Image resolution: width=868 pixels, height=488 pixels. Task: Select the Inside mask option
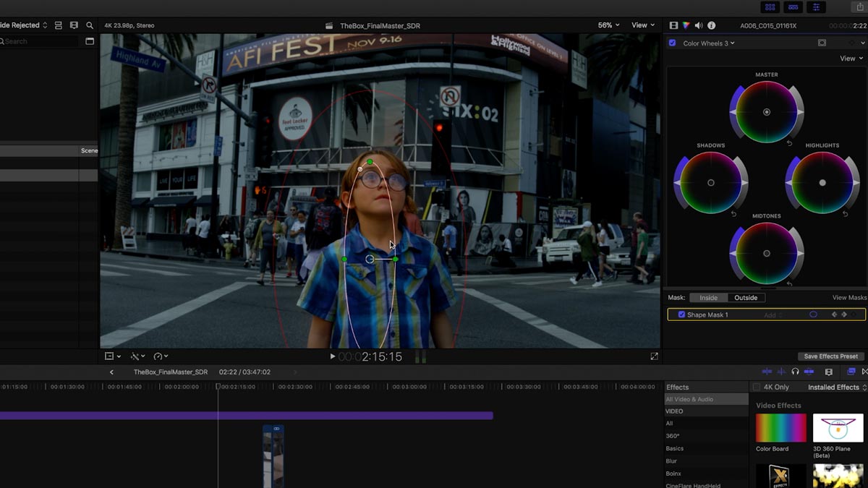(708, 298)
